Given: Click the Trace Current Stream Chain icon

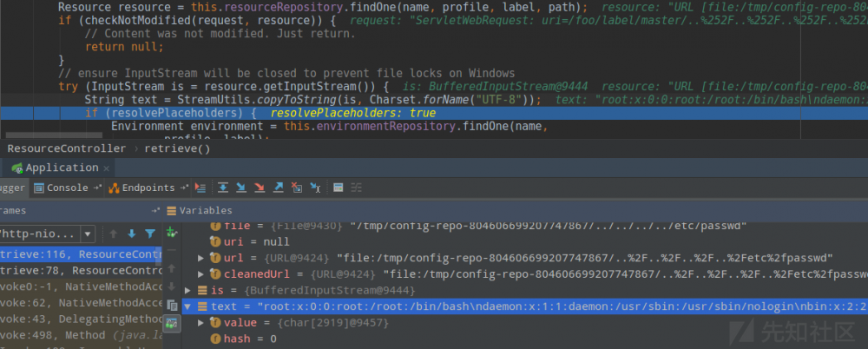Looking at the screenshot, I should point(356,188).
